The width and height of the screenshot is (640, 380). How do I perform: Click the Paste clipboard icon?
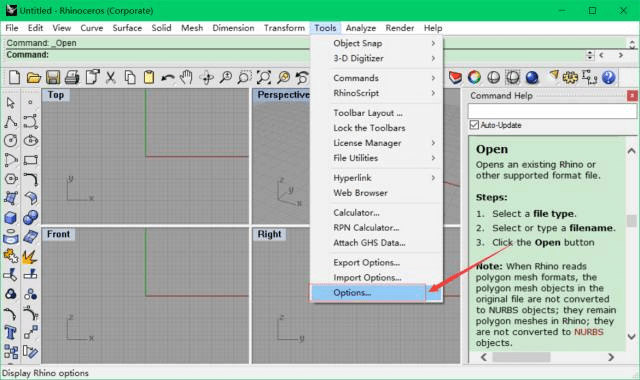(149, 77)
